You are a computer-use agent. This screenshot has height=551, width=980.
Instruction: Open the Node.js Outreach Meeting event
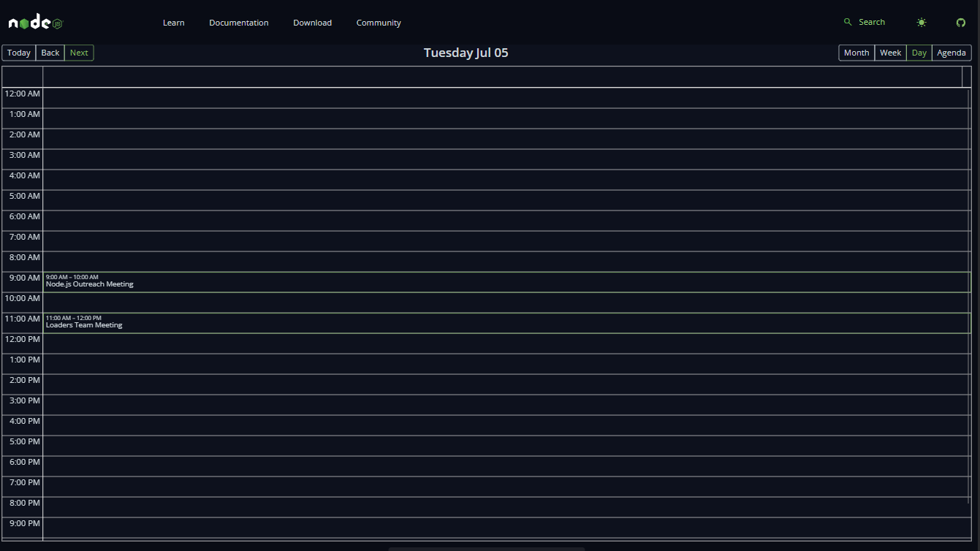[506, 282]
